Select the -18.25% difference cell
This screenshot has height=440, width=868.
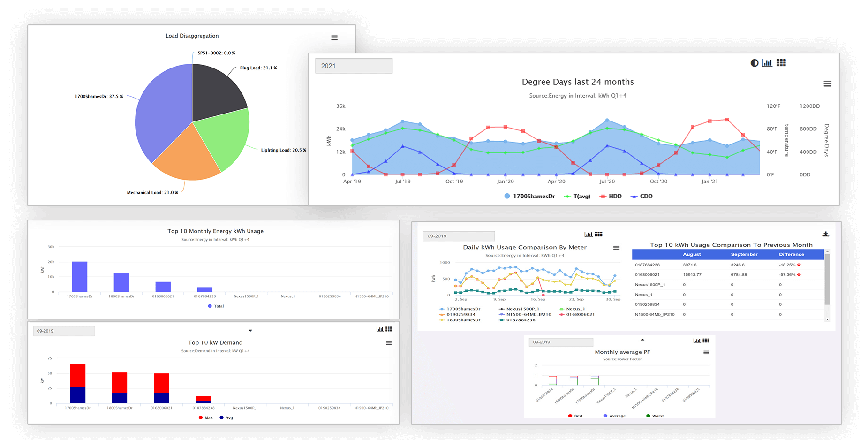(790, 265)
